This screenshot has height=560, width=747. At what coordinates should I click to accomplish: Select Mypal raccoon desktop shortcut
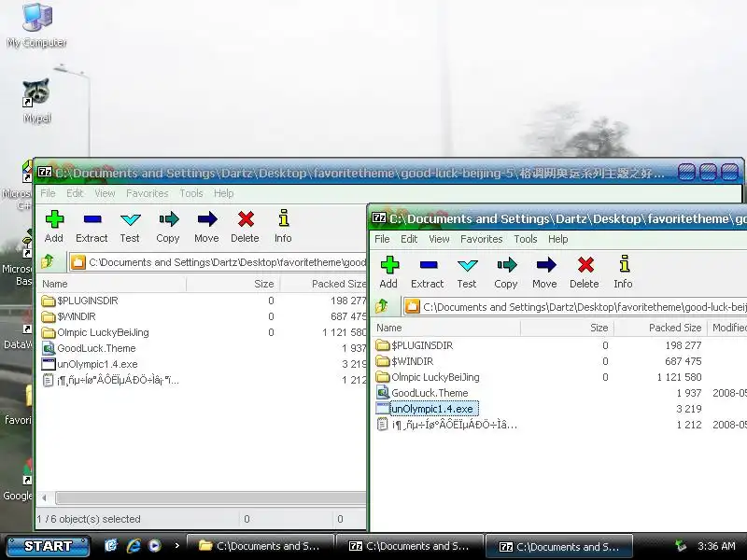click(36, 101)
